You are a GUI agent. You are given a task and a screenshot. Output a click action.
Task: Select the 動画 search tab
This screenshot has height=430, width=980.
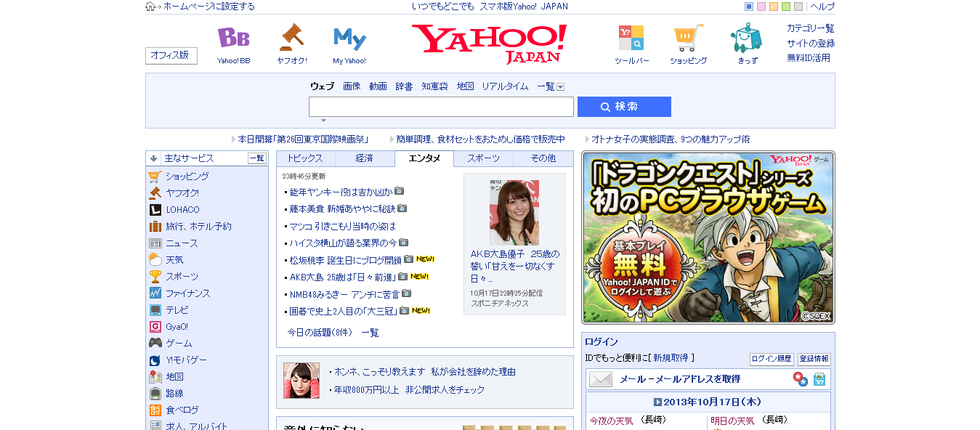378,86
